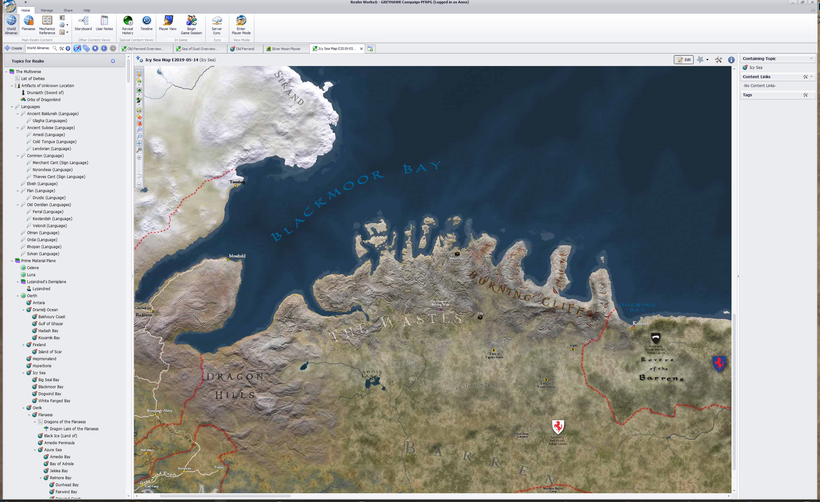
Task: Switch to Old Ferrond Overview tab
Action: [144, 49]
